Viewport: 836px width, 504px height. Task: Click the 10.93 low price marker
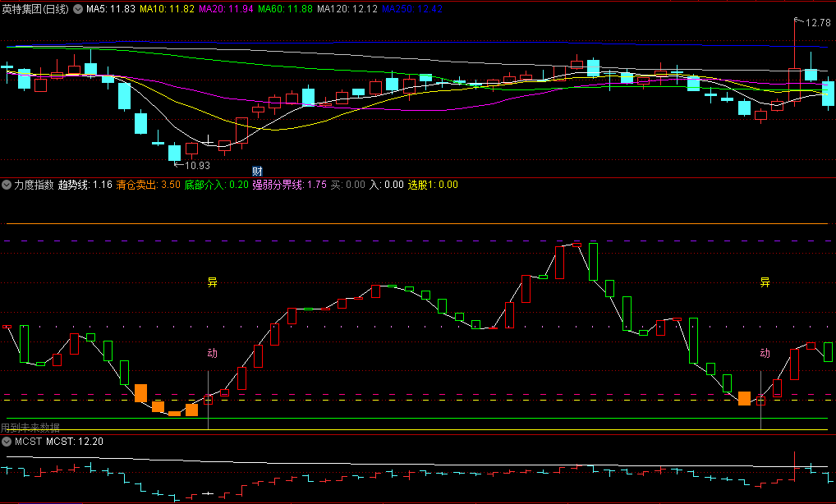point(197,166)
